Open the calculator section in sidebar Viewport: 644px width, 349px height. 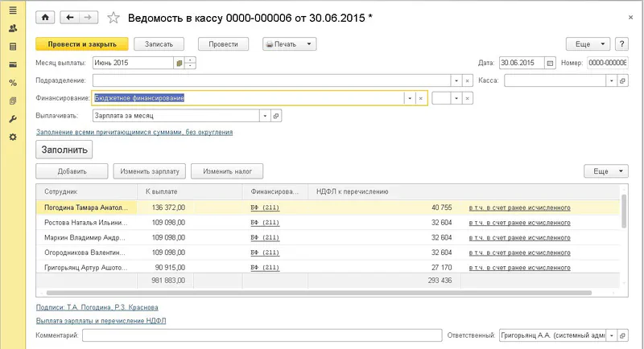(12, 46)
